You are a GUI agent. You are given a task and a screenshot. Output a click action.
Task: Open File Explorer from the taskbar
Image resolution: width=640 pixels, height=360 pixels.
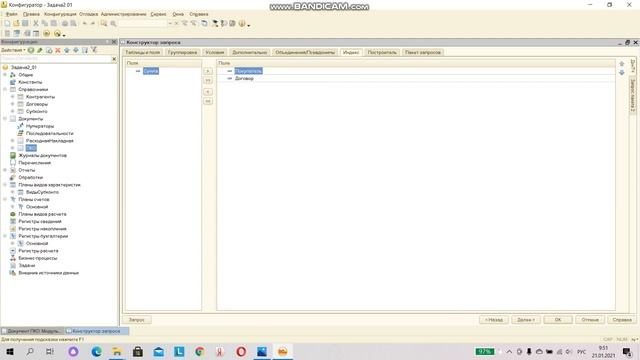pos(117,351)
